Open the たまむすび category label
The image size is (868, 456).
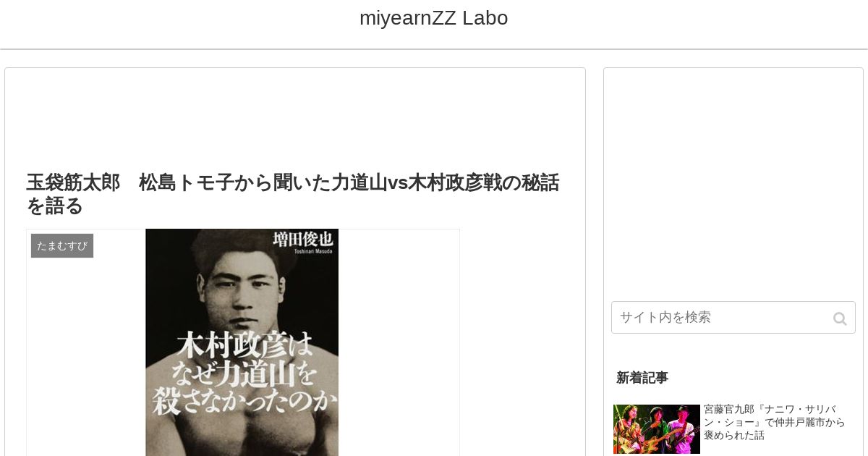coord(62,246)
